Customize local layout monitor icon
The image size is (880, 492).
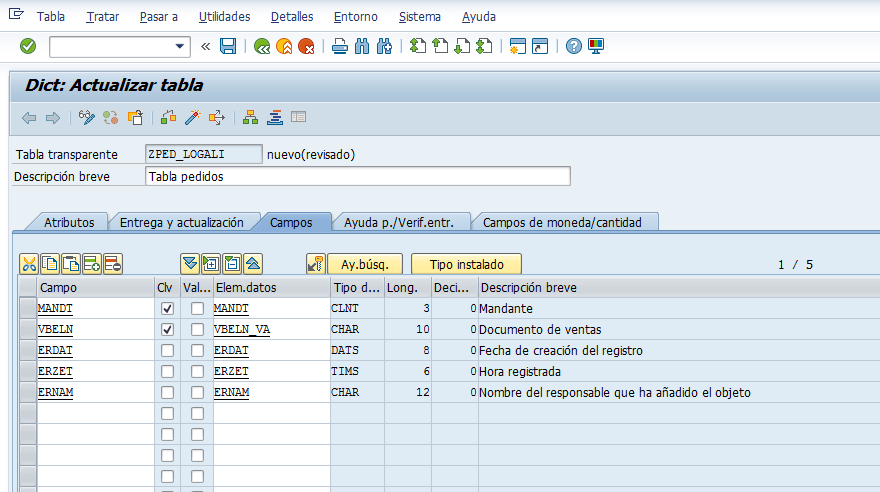596,46
